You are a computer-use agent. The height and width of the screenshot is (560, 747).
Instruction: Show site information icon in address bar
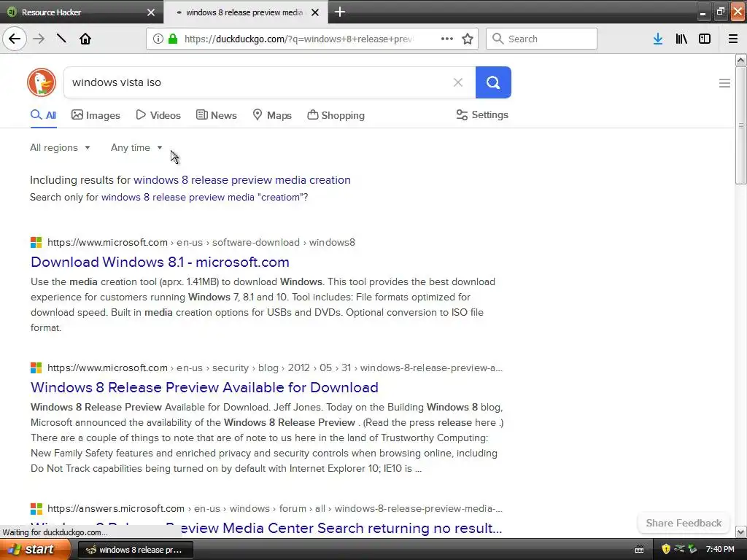click(x=158, y=39)
